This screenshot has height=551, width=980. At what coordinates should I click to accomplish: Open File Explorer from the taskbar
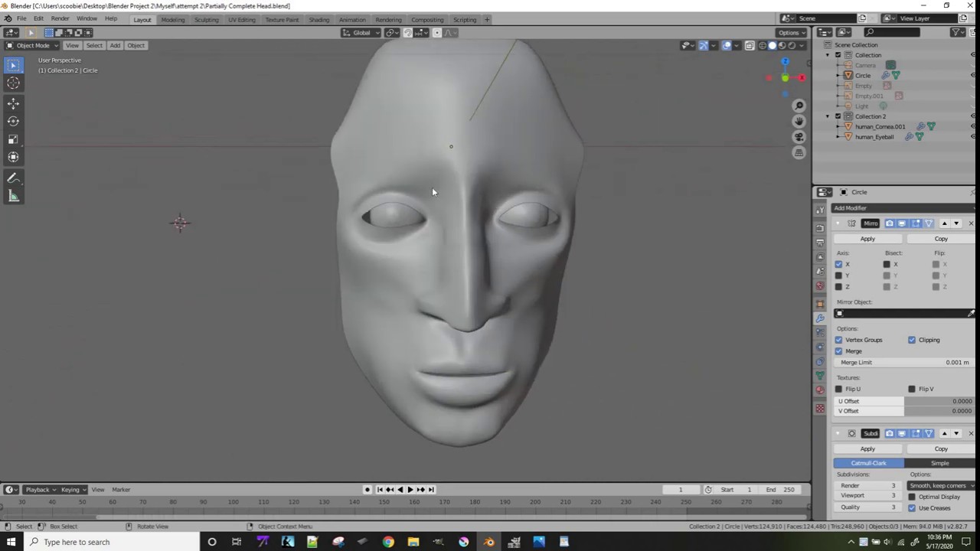pyautogui.click(x=413, y=542)
